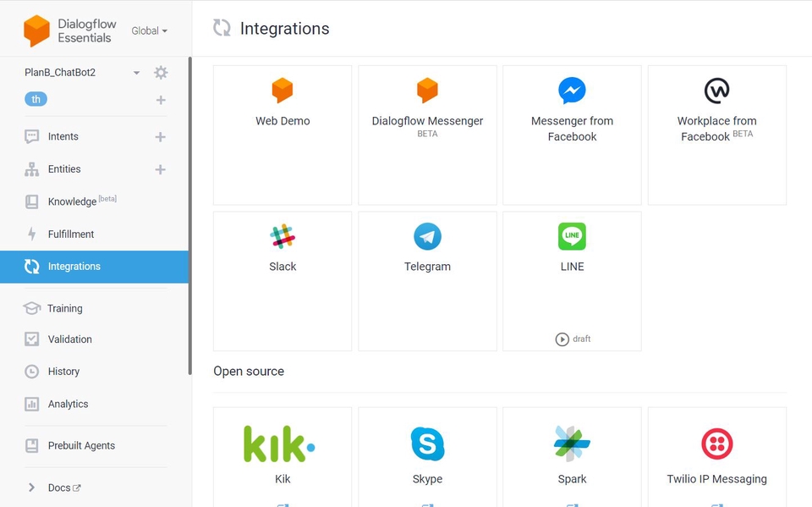This screenshot has width=812, height=507.
Task: Open the Docs external link
Action: 64,488
